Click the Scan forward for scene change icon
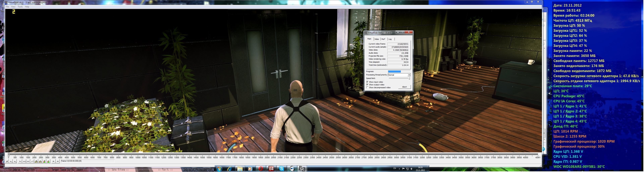 pyautogui.click(x=48, y=161)
